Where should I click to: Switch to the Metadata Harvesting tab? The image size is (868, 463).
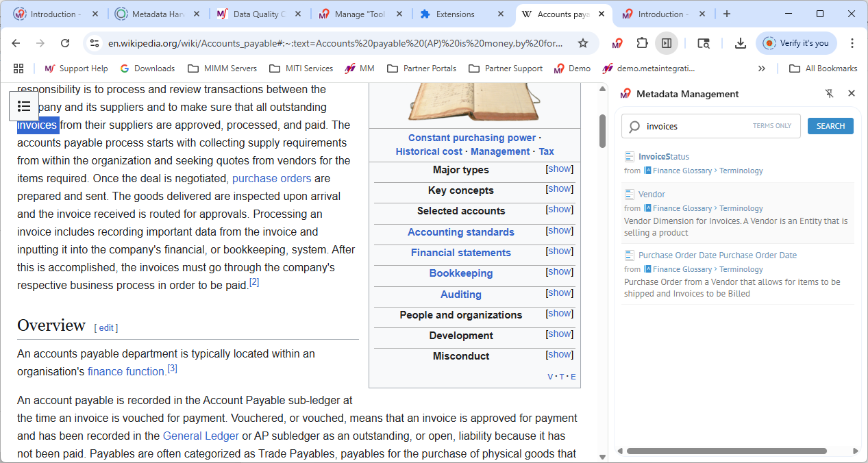(157, 14)
